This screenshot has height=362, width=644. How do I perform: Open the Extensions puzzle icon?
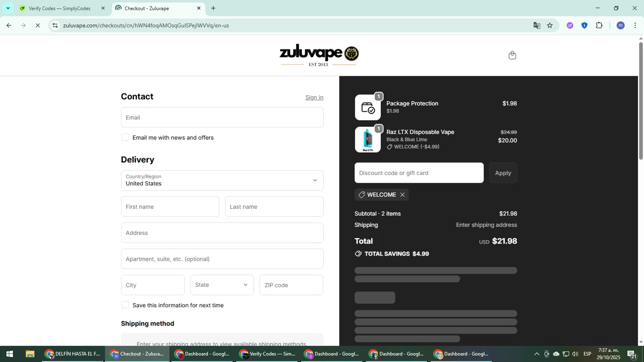click(599, 25)
